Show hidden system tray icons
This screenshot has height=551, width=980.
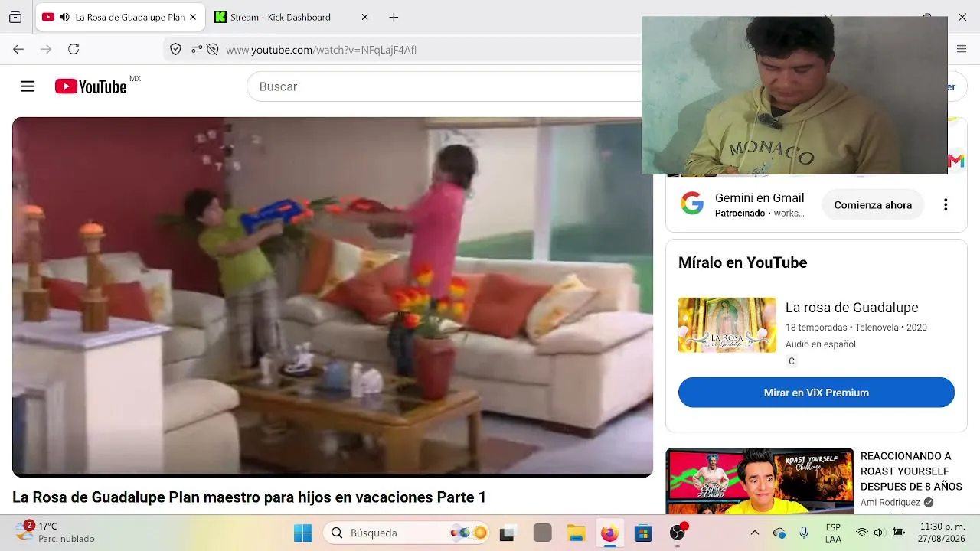[755, 533]
